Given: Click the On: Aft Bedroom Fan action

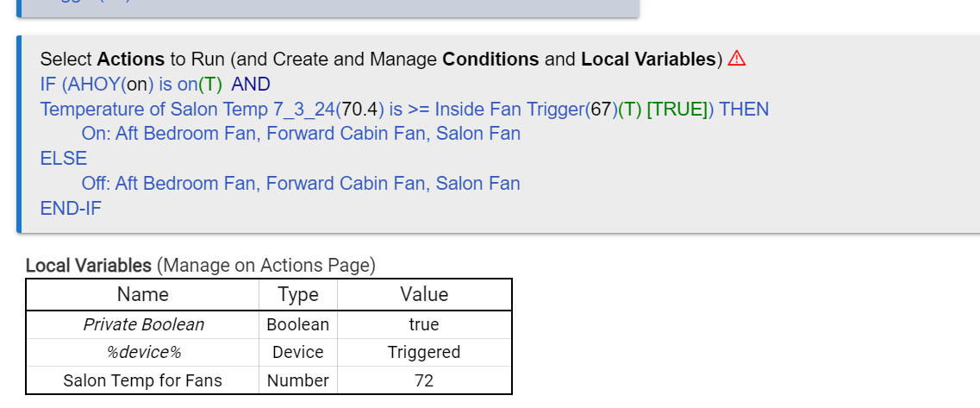Looking at the screenshot, I should [301, 134].
